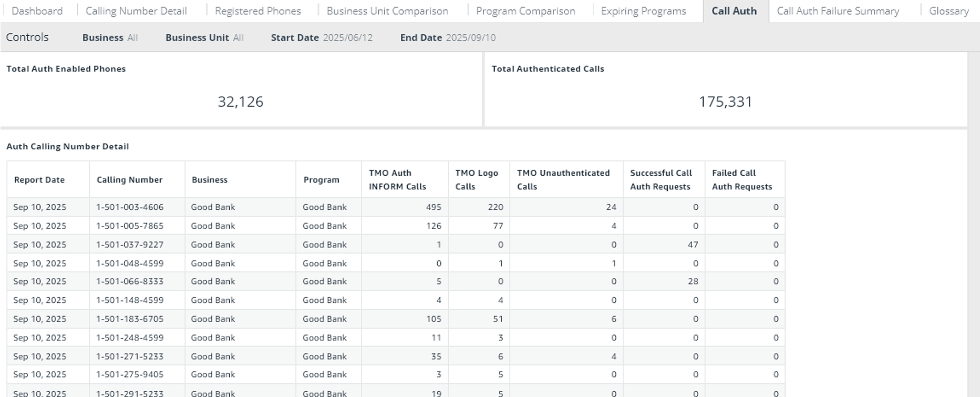Viewport: 980px width, 397px height.
Task: Open the Expiring Programs tab
Action: tap(644, 11)
